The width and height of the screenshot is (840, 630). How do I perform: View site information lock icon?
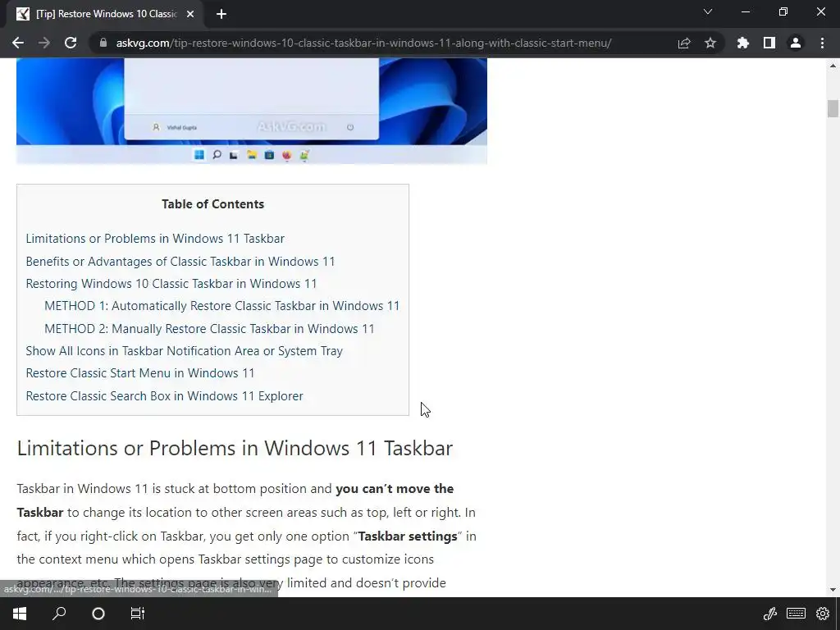103,43
